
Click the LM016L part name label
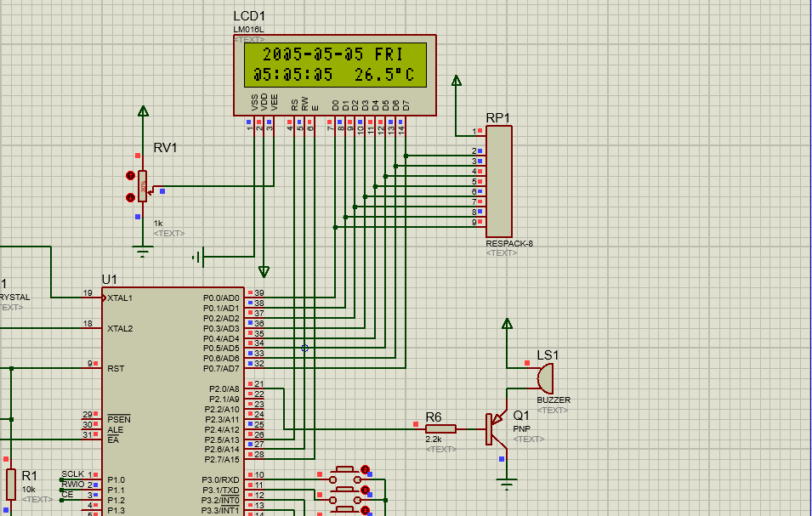[248, 30]
